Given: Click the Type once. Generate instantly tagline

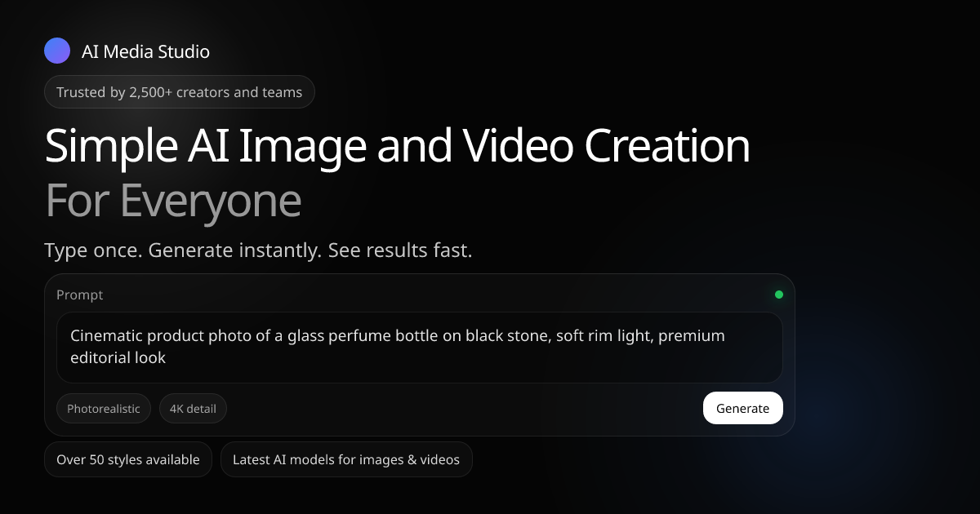Looking at the screenshot, I should 258,250.
